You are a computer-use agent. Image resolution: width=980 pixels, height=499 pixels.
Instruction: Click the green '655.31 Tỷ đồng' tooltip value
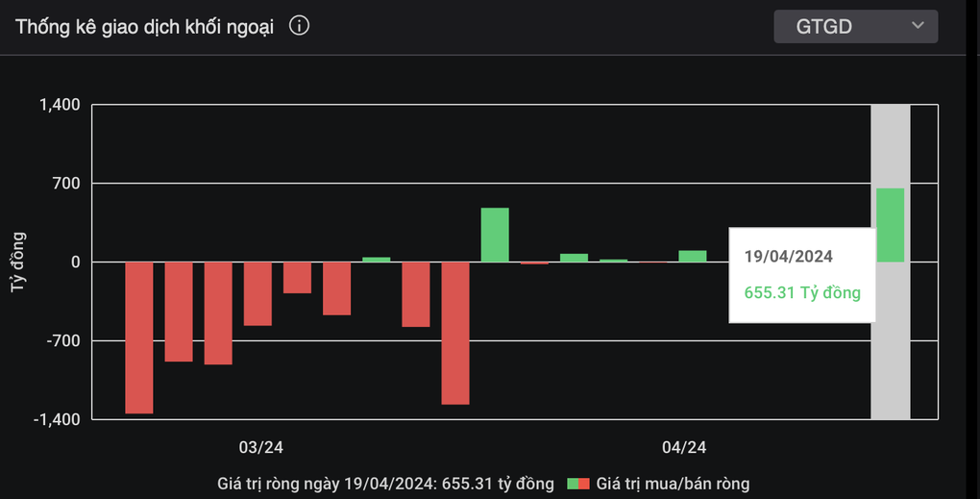[x=802, y=292]
